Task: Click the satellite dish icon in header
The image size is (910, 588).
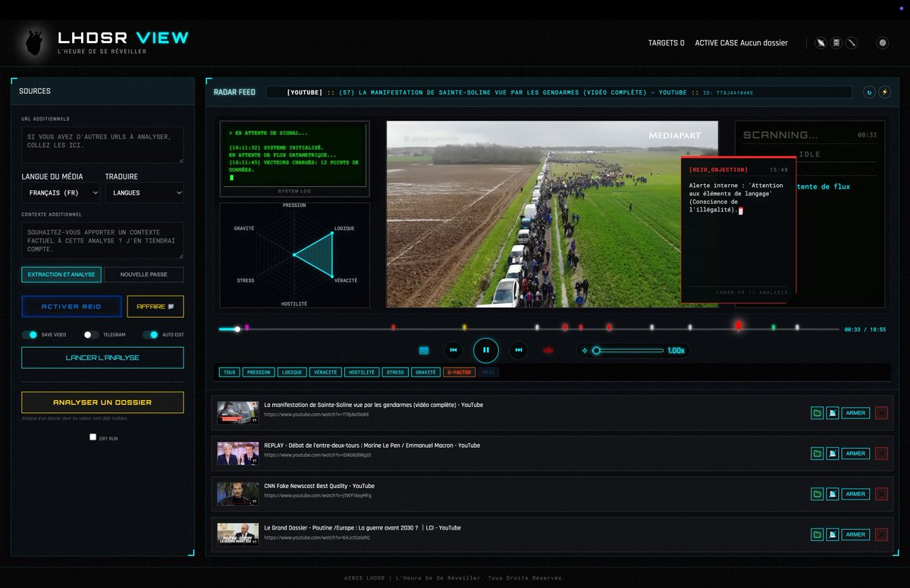Action: click(x=821, y=43)
